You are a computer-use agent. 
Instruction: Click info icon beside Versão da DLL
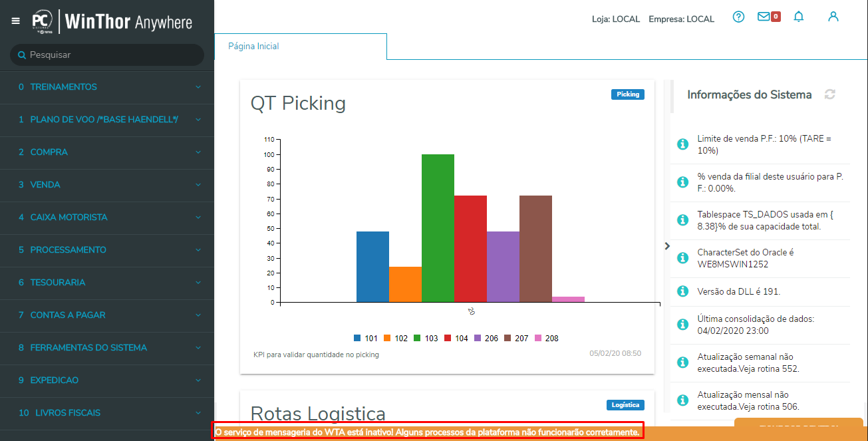pos(682,291)
